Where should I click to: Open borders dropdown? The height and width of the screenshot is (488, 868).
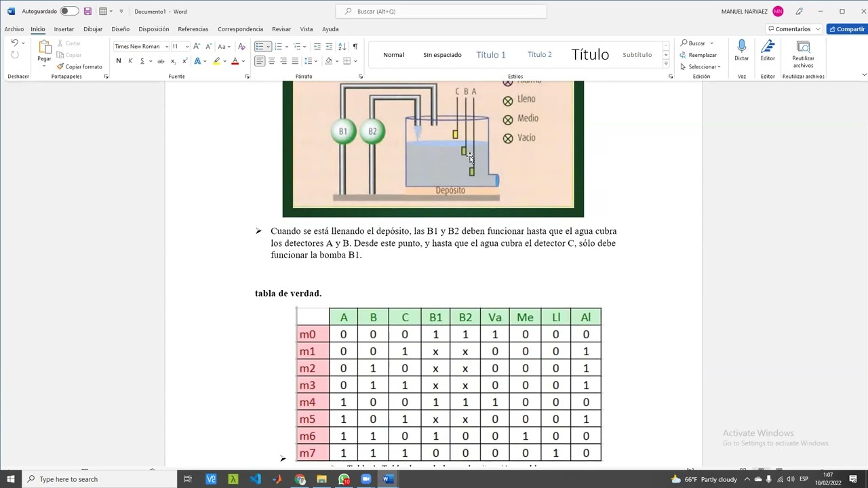click(x=355, y=61)
